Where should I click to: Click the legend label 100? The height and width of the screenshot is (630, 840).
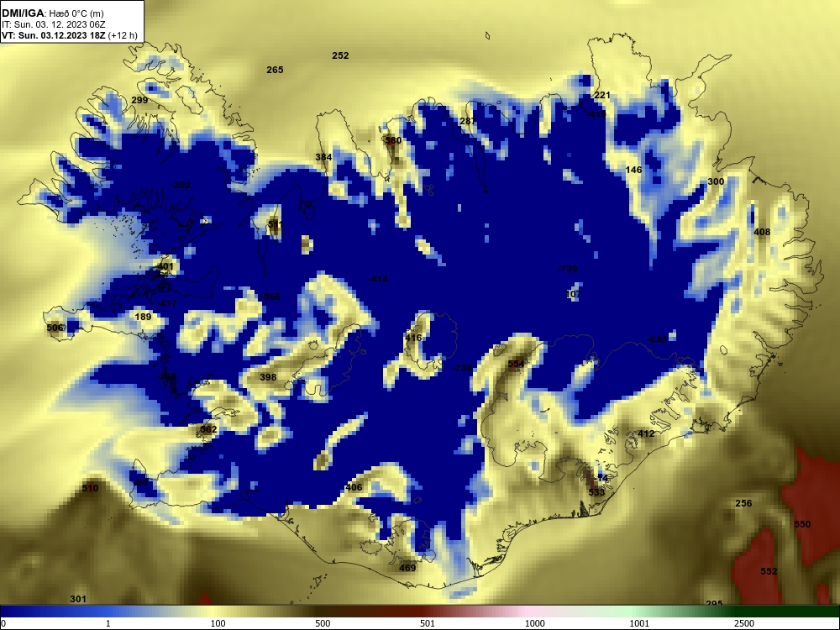click(218, 623)
